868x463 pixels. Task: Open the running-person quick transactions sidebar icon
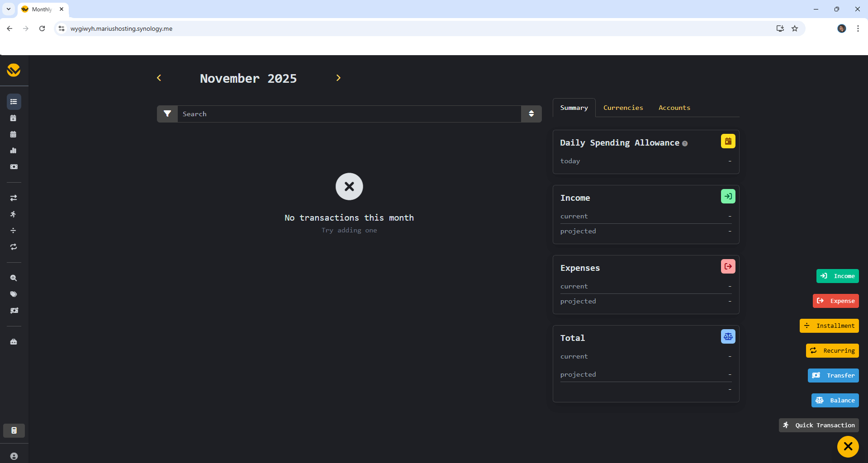pyautogui.click(x=14, y=214)
